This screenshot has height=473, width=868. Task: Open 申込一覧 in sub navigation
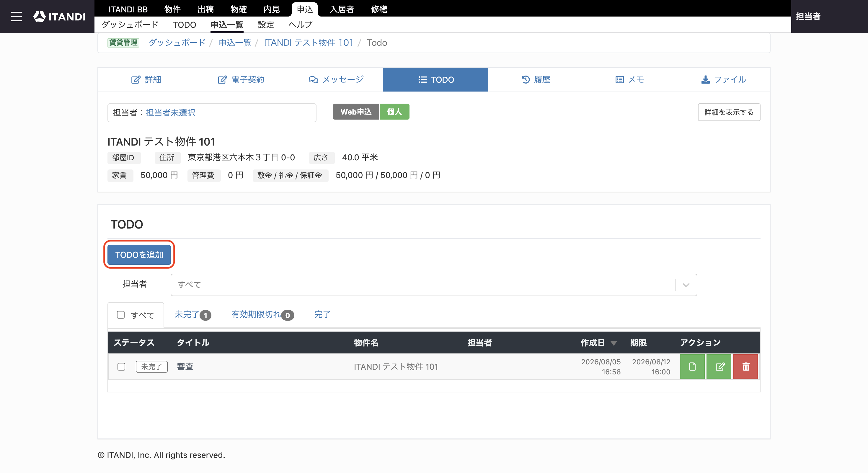227,25
